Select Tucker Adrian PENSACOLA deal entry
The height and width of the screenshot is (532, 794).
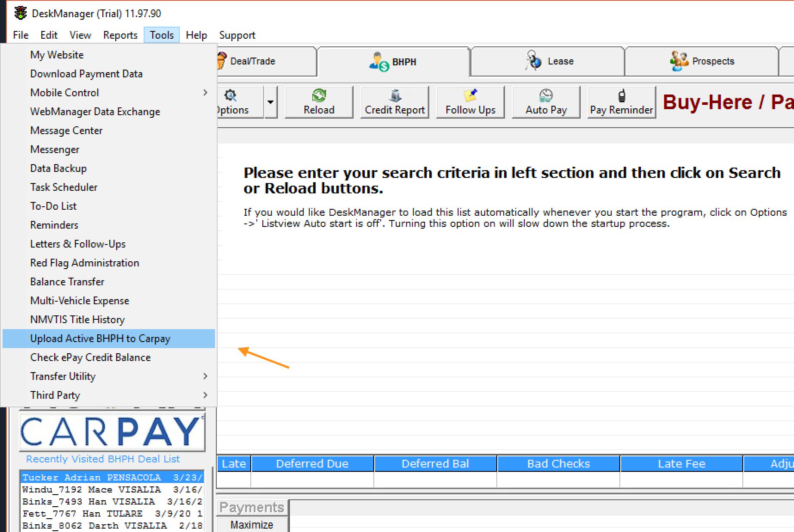coord(111,477)
